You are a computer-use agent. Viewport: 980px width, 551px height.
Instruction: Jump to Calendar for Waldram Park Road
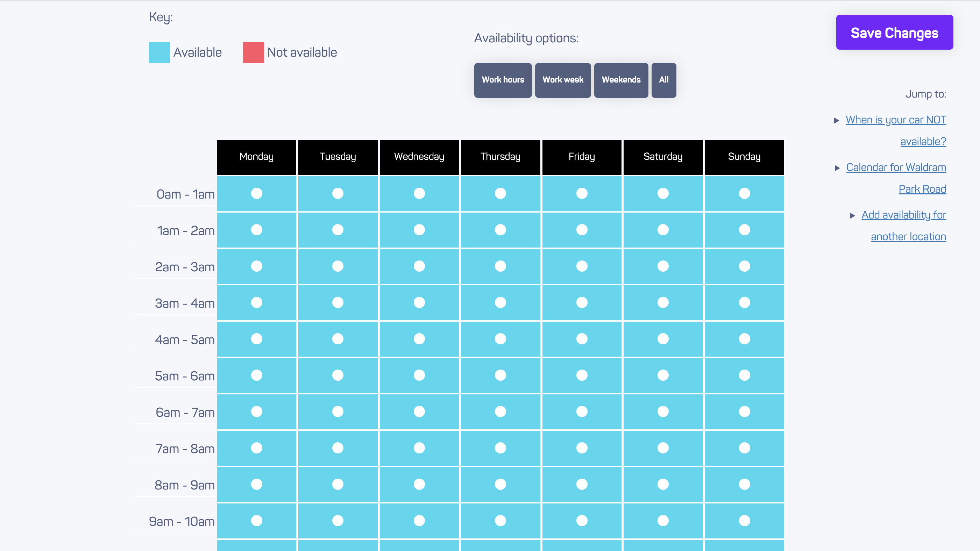(896, 178)
